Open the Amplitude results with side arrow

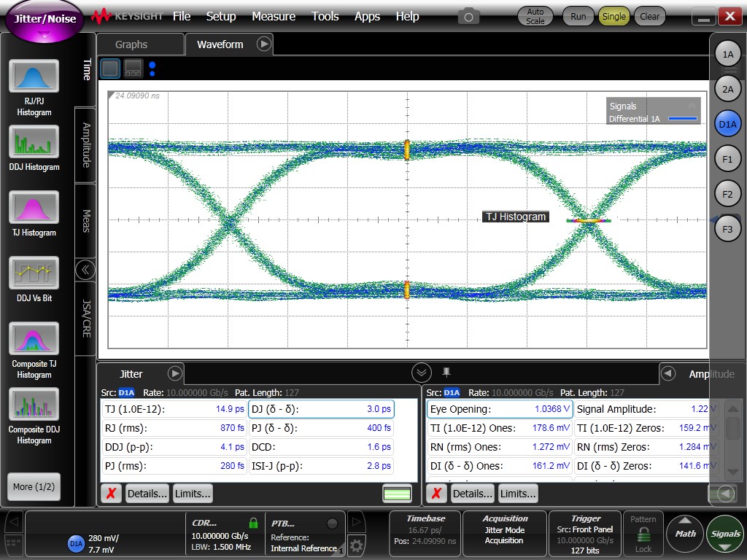tap(668, 374)
